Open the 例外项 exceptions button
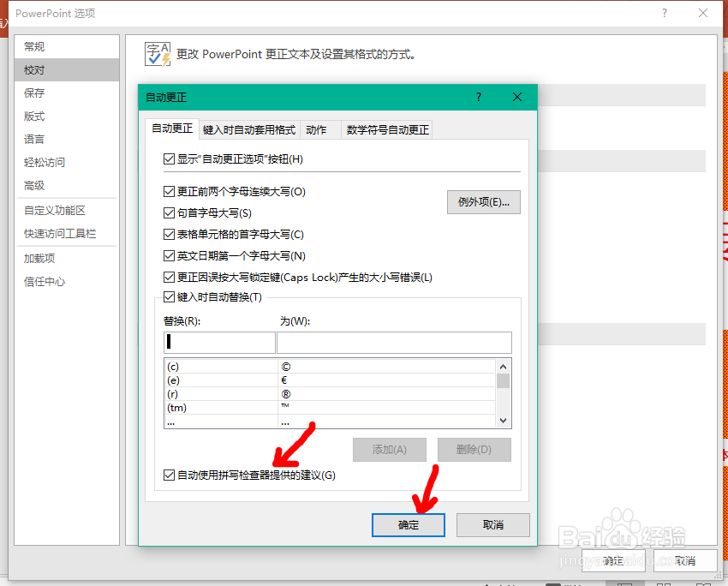728x586 pixels. click(484, 202)
